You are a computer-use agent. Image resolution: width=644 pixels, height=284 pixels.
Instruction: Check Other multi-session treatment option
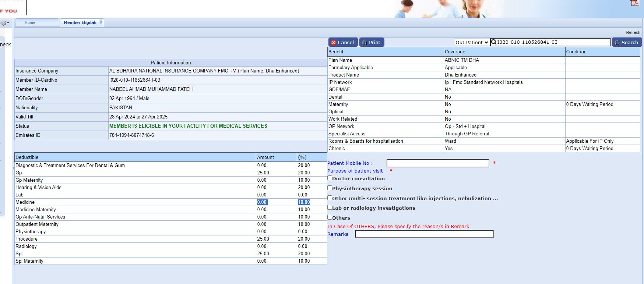click(x=330, y=198)
